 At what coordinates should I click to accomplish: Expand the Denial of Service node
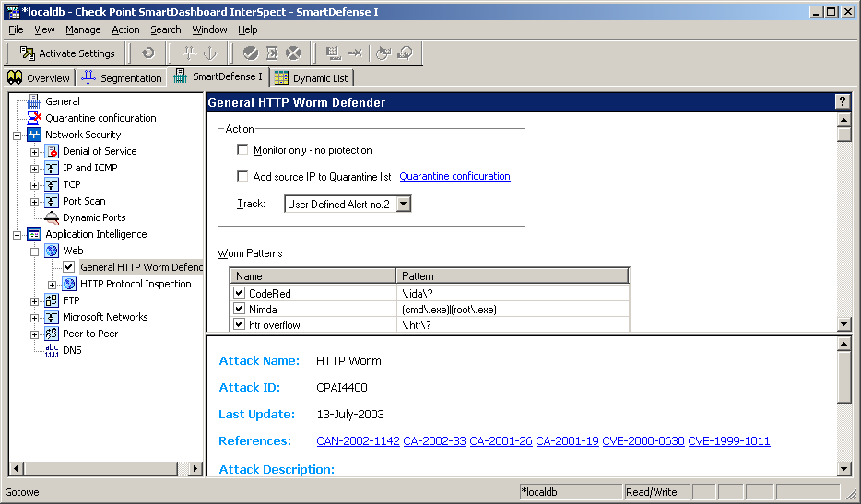(x=35, y=152)
